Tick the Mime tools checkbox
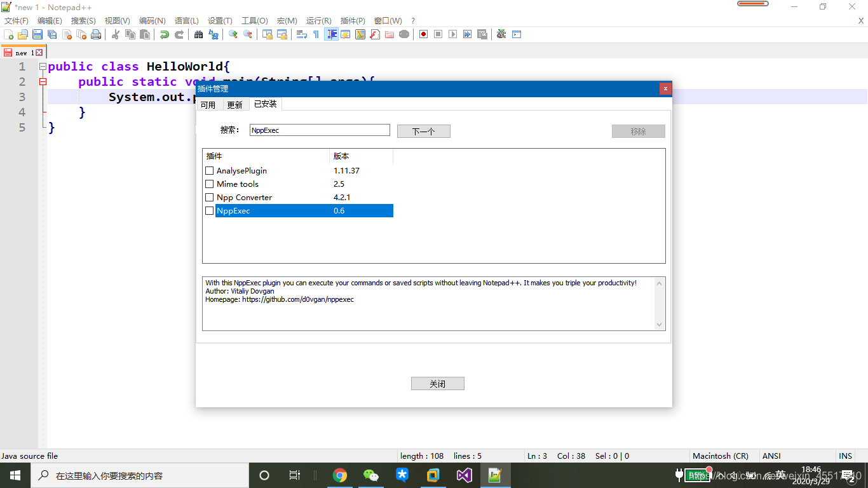Viewport: 868px width, 488px height. [210, 184]
